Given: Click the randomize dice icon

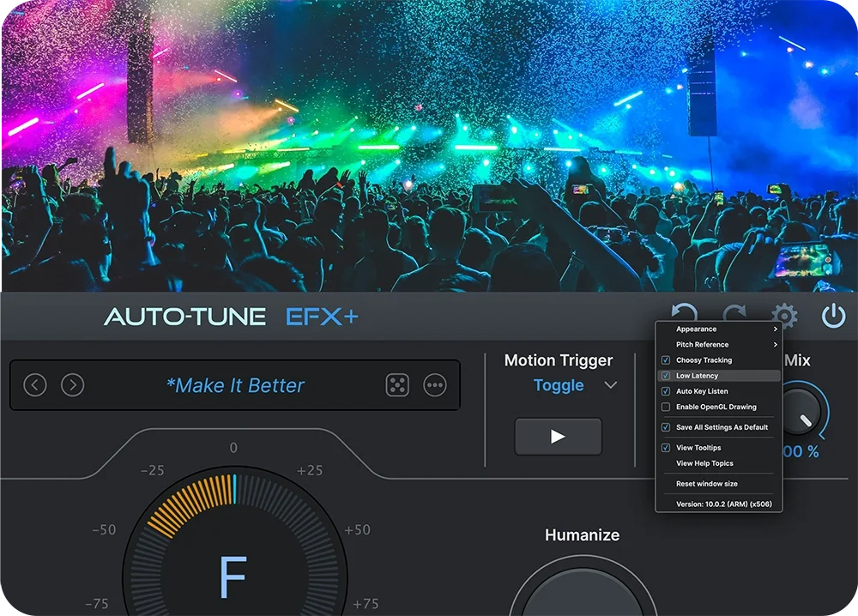Looking at the screenshot, I should 397,385.
